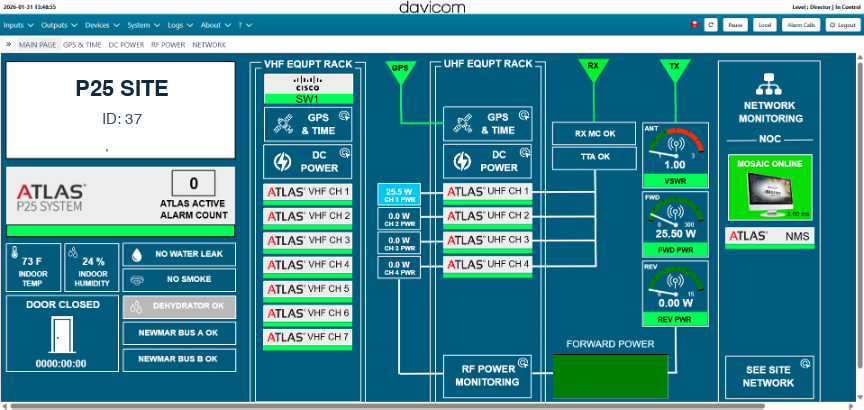Screen dimensions: 864x410
Task: Open the Inputs dropdown menu
Action: (18, 25)
